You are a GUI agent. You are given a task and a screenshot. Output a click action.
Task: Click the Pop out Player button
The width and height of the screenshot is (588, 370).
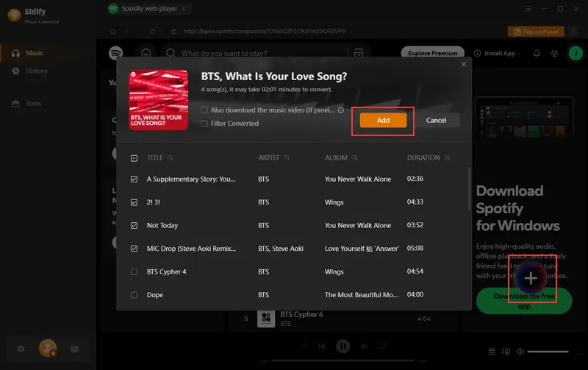pyautogui.click(x=536, y=32)
